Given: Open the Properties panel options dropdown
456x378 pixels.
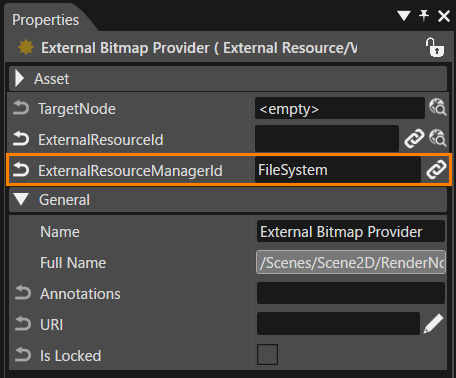Looking at the screenshot, I should pyautogui.click(x=404, y=15).
